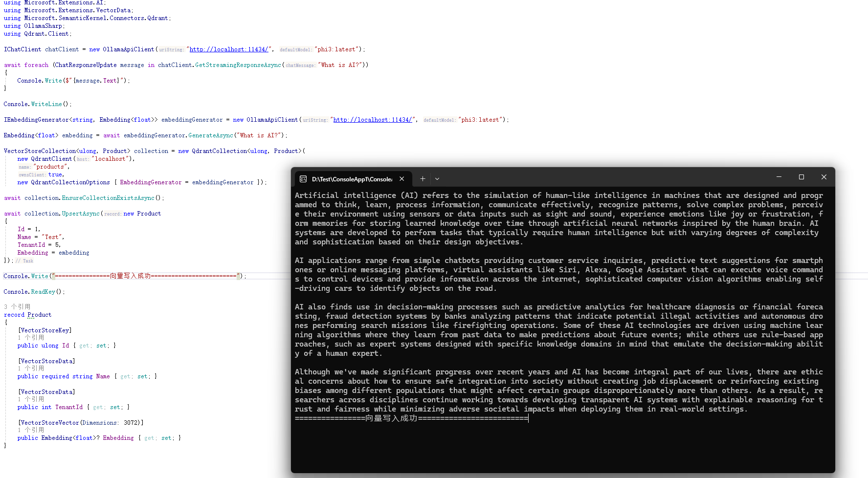This screenshot has height=478, width=868.
Task: Minimize the terminal window
Action: pyautogui.click(x=779, y=177)
